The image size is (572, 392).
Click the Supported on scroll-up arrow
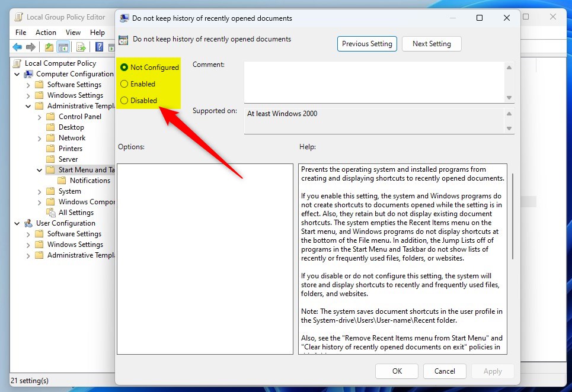coord(509,114)
